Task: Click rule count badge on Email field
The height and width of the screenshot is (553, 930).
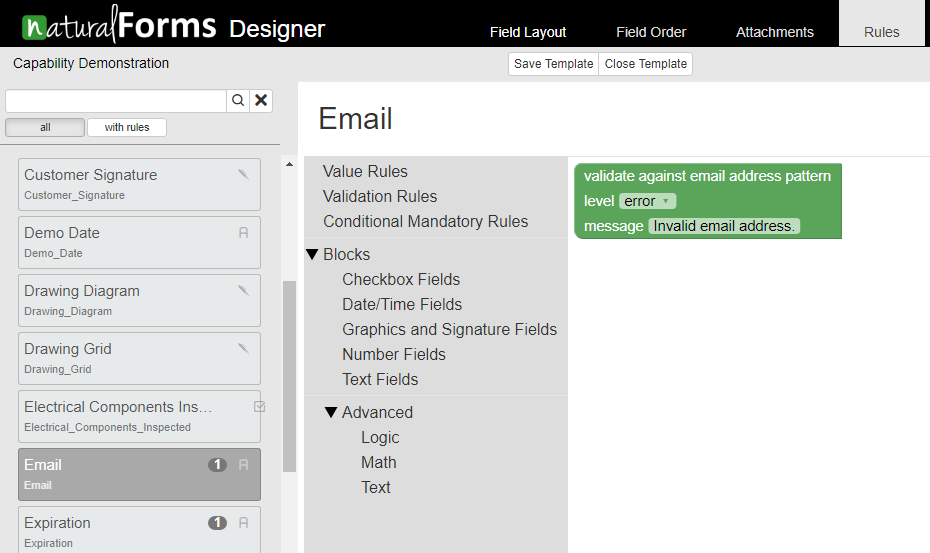Action: [x=217, y=465]
